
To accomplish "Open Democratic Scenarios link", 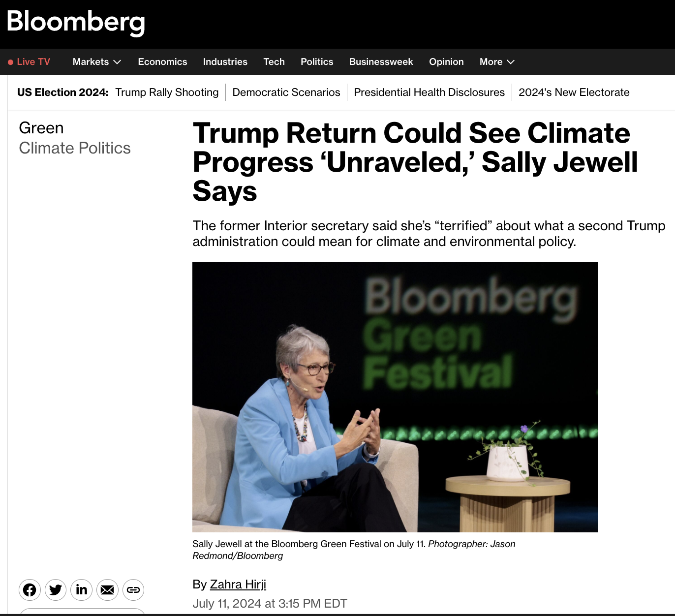I will coord(286,92).
